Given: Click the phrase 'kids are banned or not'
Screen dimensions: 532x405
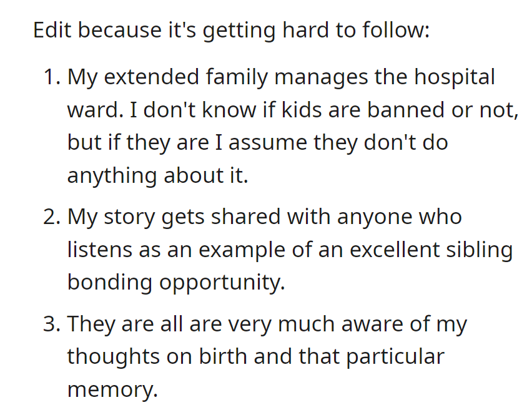Looking at the screenshot, I should (400, 110).
